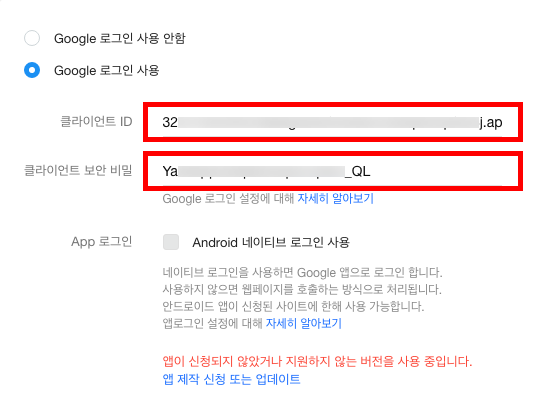Click the 'Google 로그인 설정에 대해' helper text
Image resolution: width=560 pixels, height=420 pixels.
coord(228,198)
